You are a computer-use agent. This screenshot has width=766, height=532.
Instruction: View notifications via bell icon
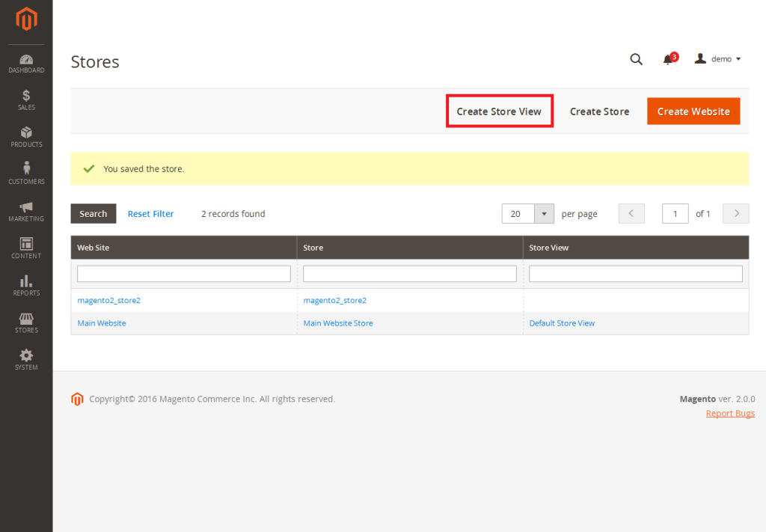(668, 60)
